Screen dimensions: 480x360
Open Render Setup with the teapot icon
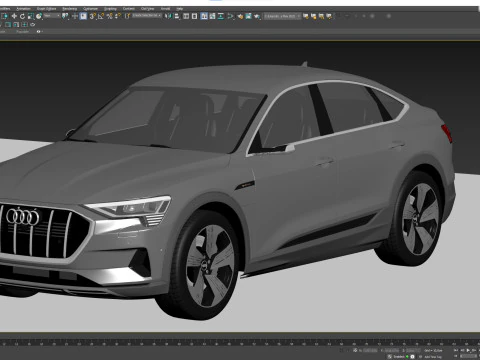click(x=240, y=16)
